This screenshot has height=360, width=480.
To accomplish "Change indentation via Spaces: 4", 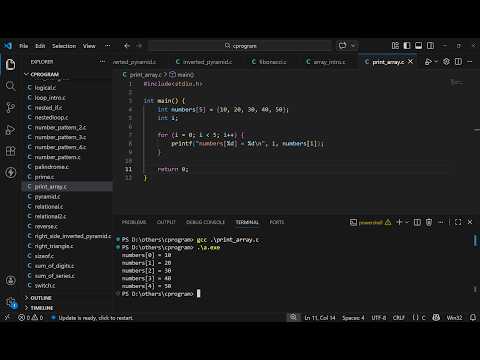I will [353, 318].
